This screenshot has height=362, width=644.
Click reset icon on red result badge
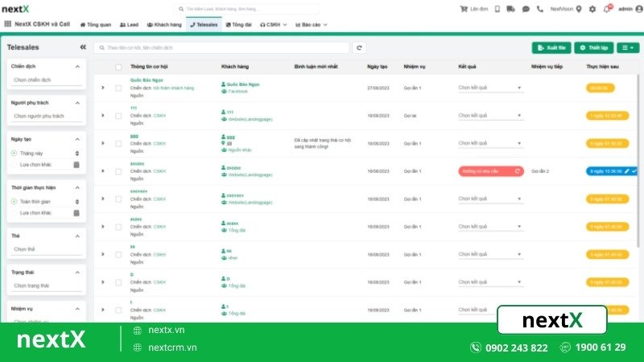pyautogui.click(x=518, y=171)
